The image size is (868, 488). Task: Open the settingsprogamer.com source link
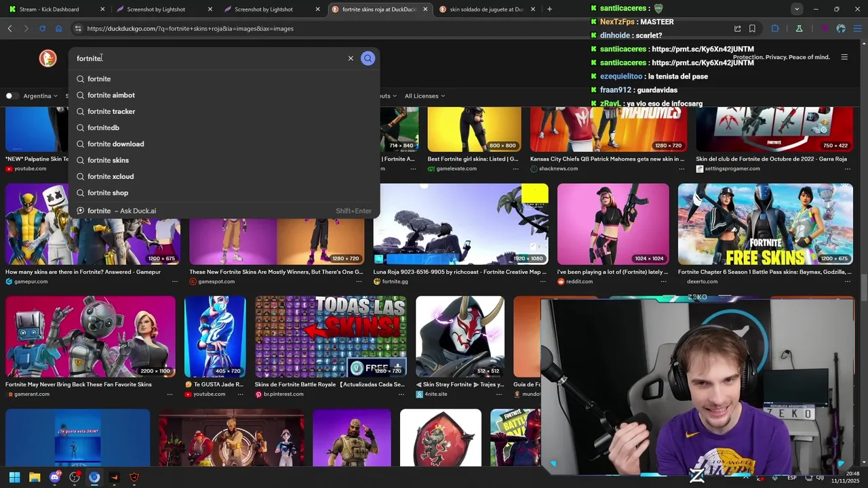tap(732, 168)
